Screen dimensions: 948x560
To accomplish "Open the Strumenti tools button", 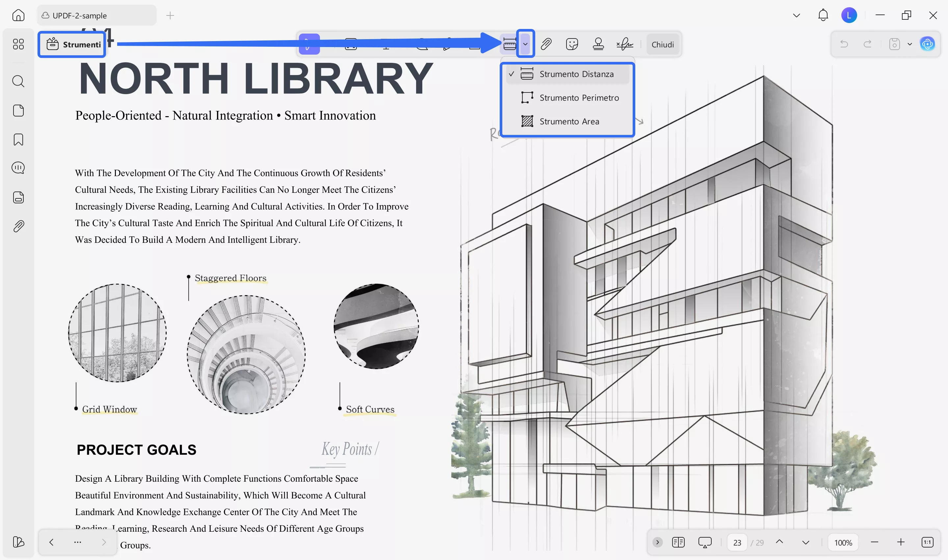I will tap(72, 44).
